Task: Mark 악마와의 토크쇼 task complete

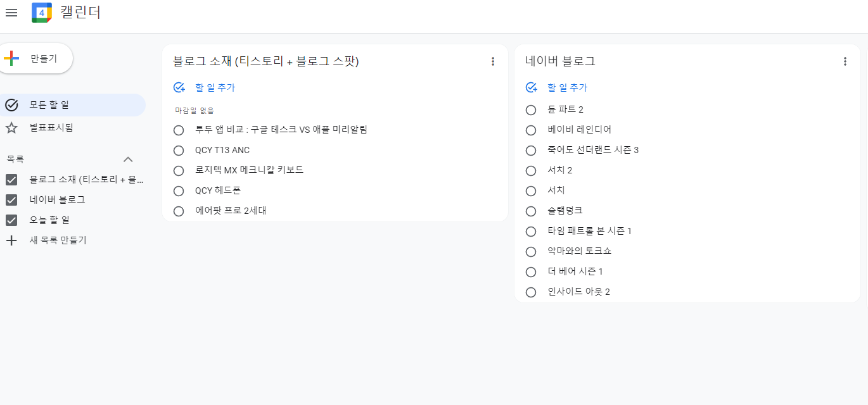Action: pos(531,252)
